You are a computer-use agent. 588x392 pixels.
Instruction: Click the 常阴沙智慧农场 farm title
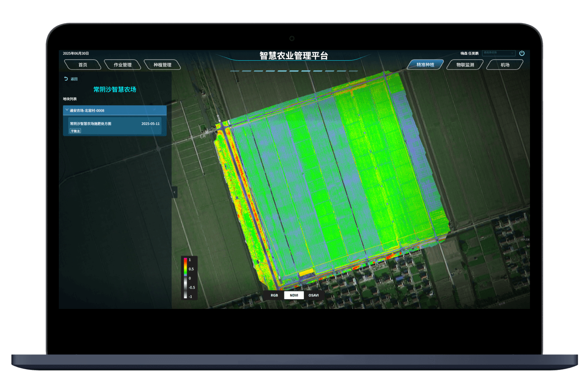pos(114,89)
